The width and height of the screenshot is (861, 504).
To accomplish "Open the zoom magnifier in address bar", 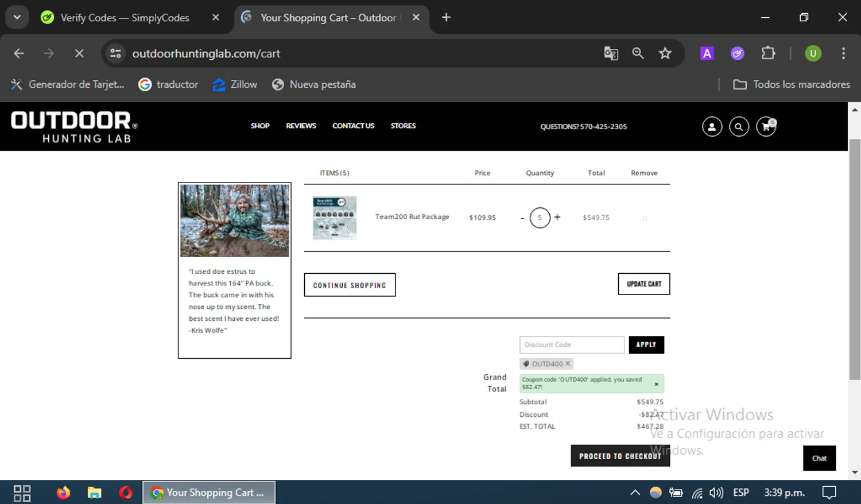I will (638, 53).
